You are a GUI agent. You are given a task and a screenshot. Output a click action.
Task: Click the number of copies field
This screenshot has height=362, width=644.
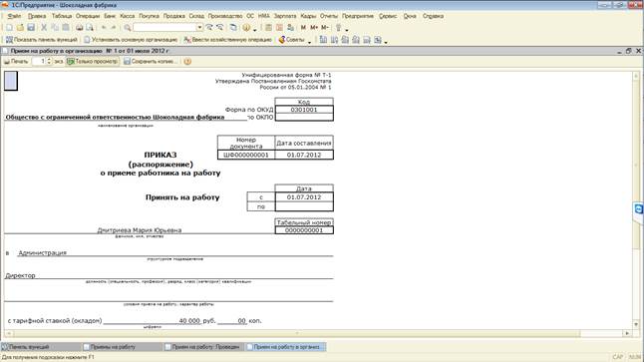39,62
